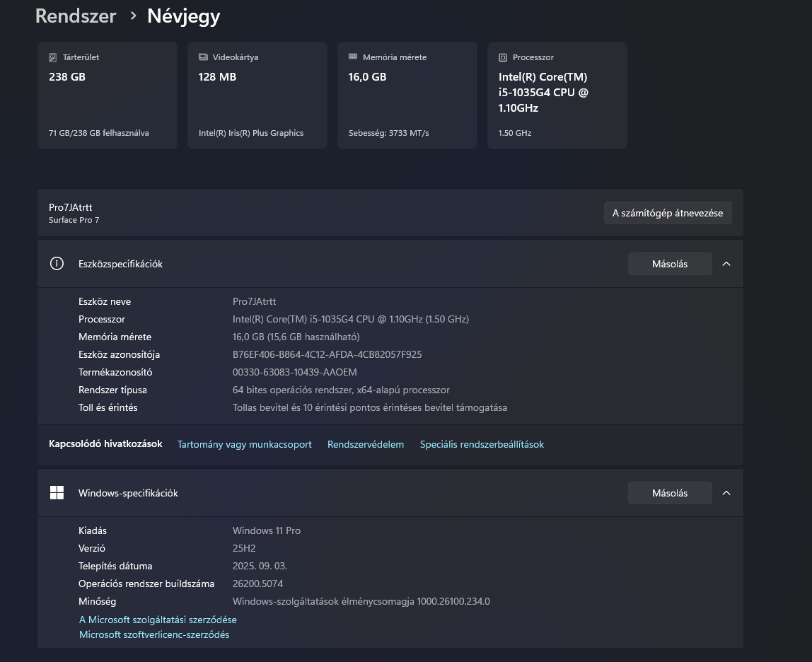Click the info icon beside Eszközspecifikációk

57,264
